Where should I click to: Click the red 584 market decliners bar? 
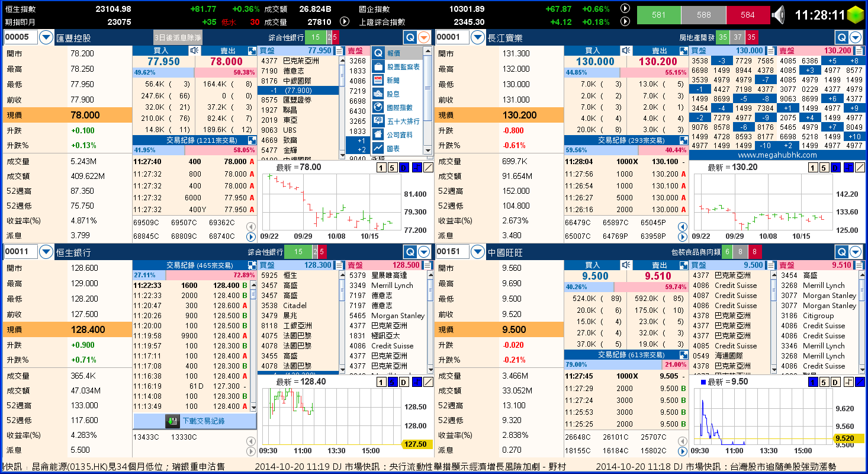pyautogui.click(x=748, y=15)
